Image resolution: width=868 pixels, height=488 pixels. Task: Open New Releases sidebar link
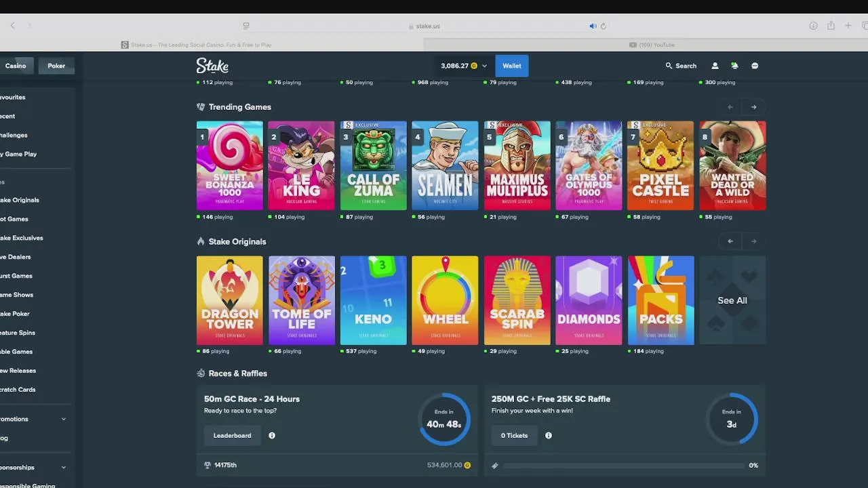(x=18, y=371)
